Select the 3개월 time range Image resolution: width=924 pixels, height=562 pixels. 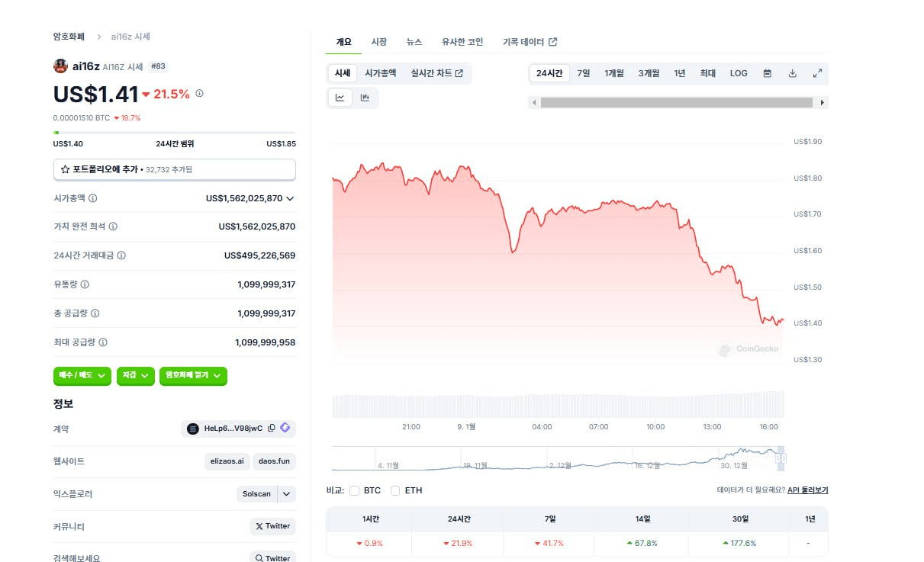click(x=649, y=73)
